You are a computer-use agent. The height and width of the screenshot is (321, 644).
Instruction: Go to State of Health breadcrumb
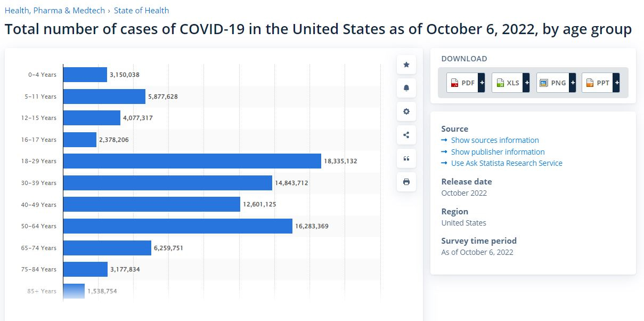[x=141, y=10]
